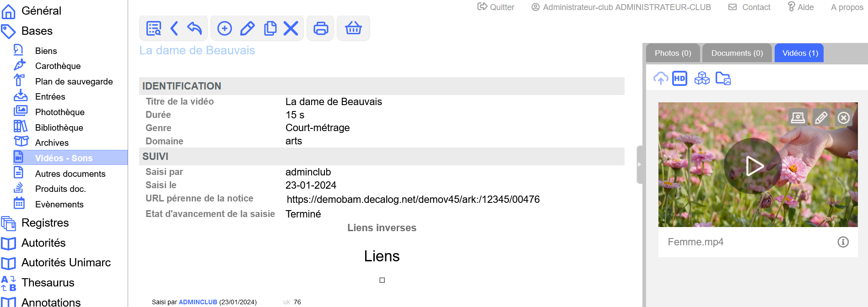The width and height of the screenshot is (868, 307).
Task: Remove Femme.mp4 with the circled X icon
Action: point(844,118)
